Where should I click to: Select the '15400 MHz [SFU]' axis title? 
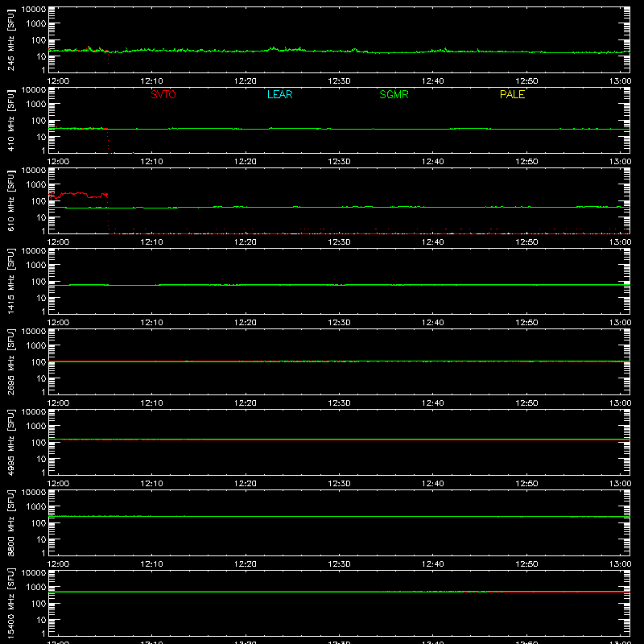[x=11, y=603]
